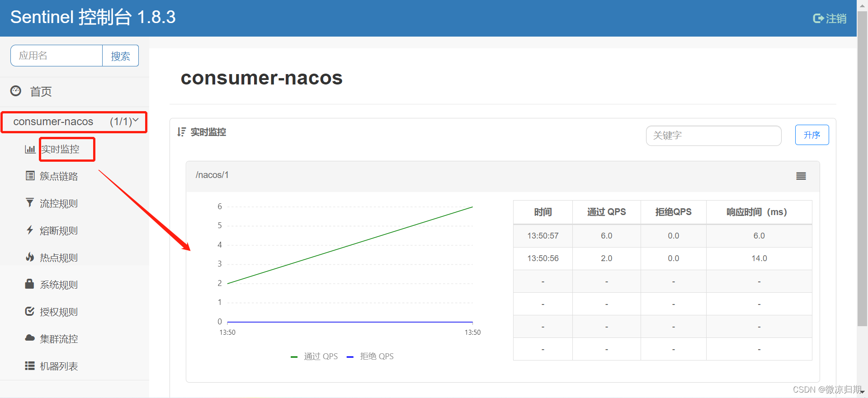Open 实时监控 menu item
This screenshot has height=398, width=868.
[60, 149]
